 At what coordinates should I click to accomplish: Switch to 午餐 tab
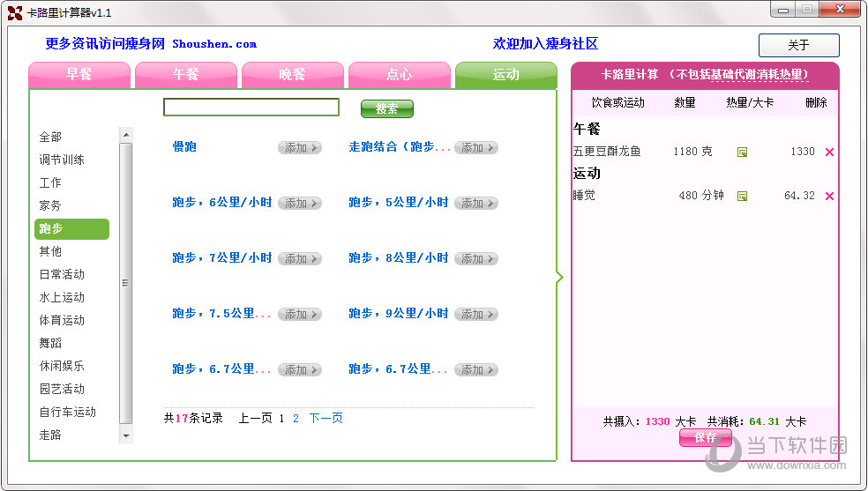pos(186,75)
